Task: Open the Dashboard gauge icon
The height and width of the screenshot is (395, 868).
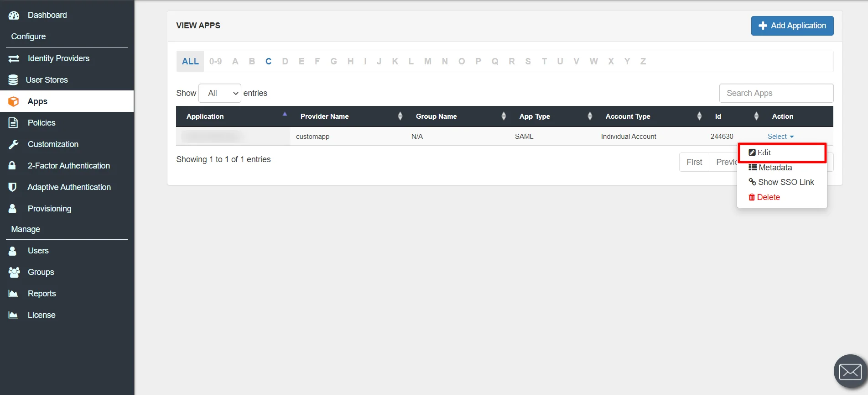Action: 14,15
